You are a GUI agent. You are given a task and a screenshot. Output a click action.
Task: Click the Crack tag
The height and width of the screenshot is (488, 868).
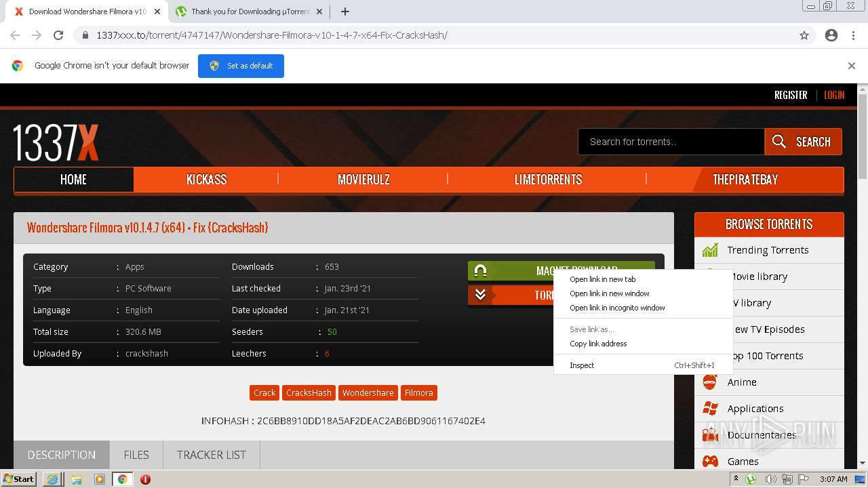pyautogui.click(x=264, y=392)
